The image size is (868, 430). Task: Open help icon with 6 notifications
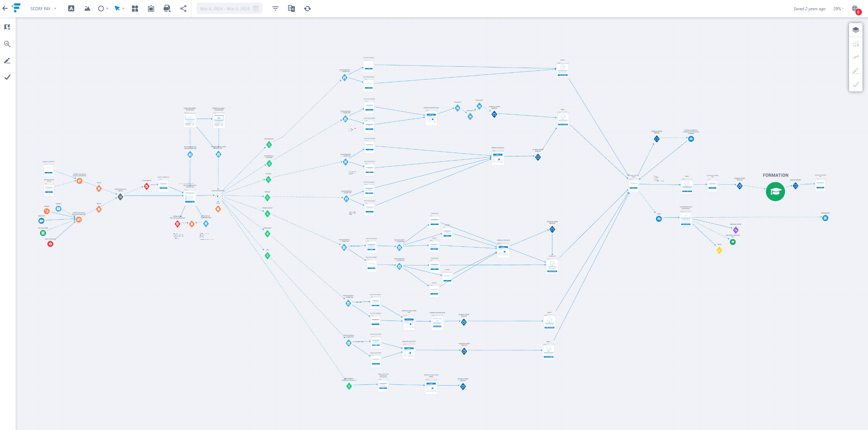point(855,9)
